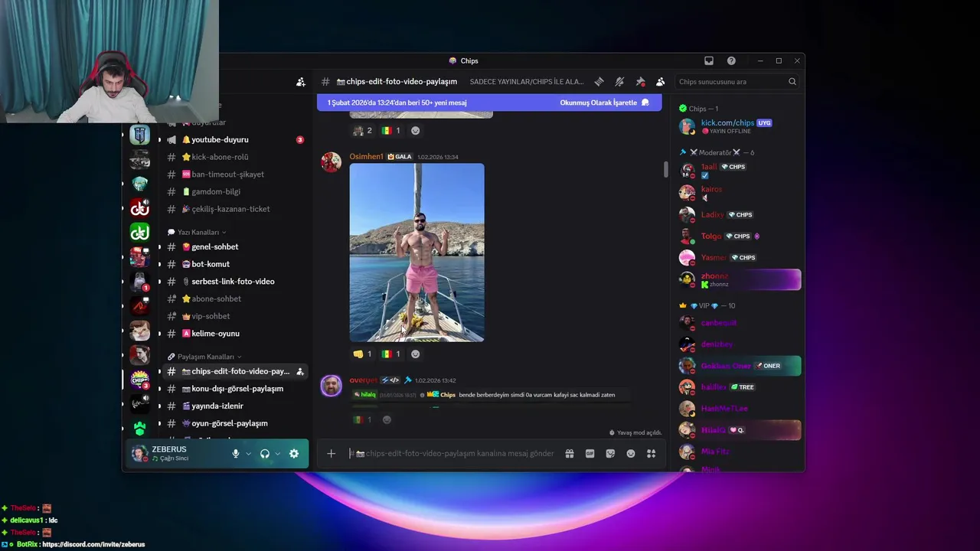Toggle the reaction with count 2 on the top message
980x551 pixels.
(x=363, y=130)
